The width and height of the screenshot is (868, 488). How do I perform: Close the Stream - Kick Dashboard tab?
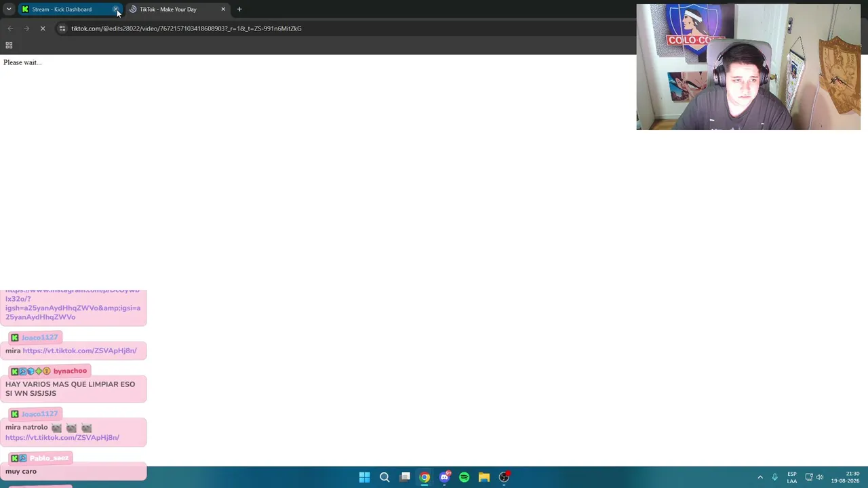click(x=116, y=9)
